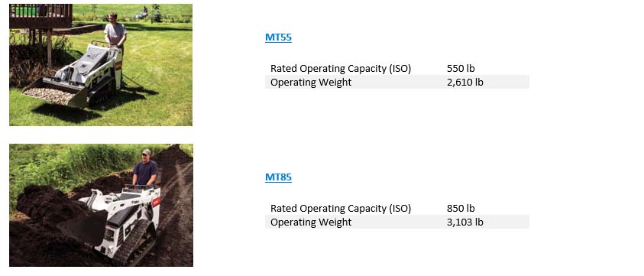Screen dimensions: 644x276
Task: Select the 550 lb capacity value
Action: (461, 68)
